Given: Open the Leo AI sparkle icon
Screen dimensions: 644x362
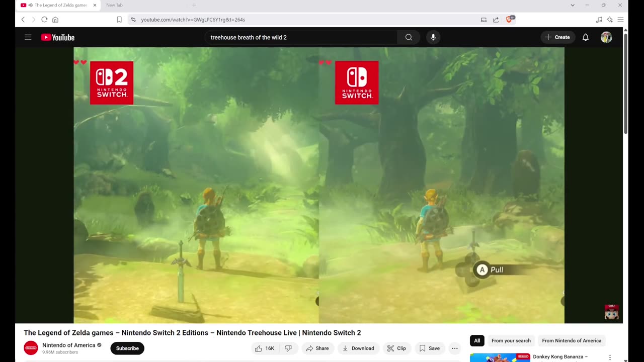Looking at the screenshot, I should [610, 20].
